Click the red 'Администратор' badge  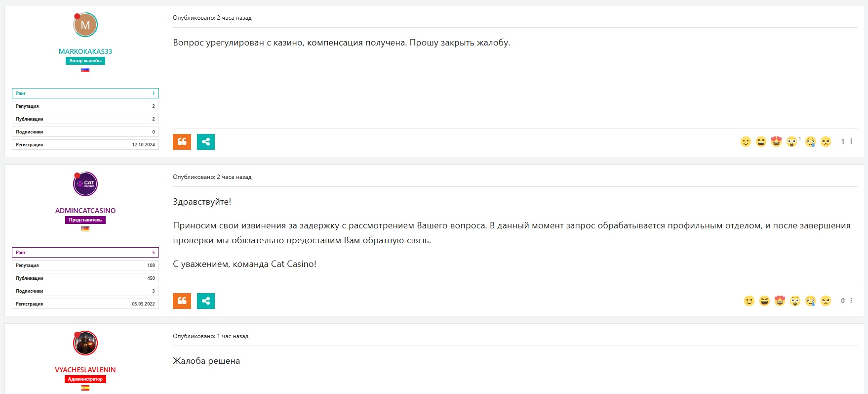point(85,379)
